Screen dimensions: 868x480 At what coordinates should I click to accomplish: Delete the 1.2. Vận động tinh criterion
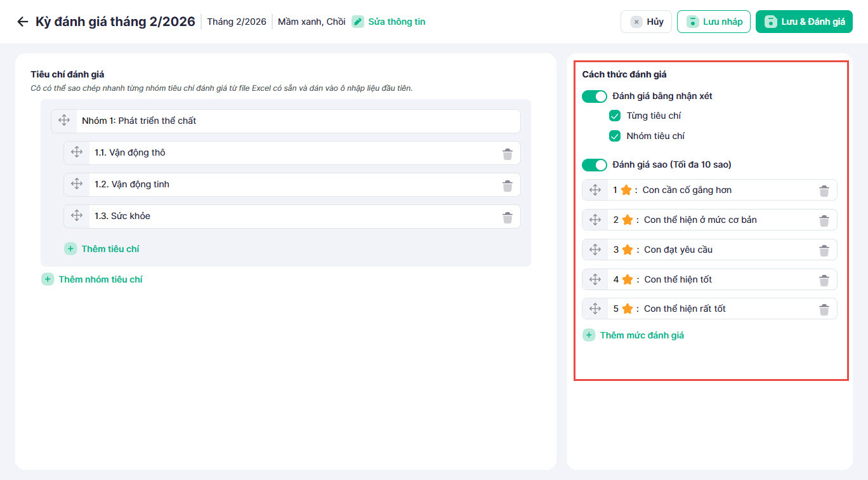point(508,185)
